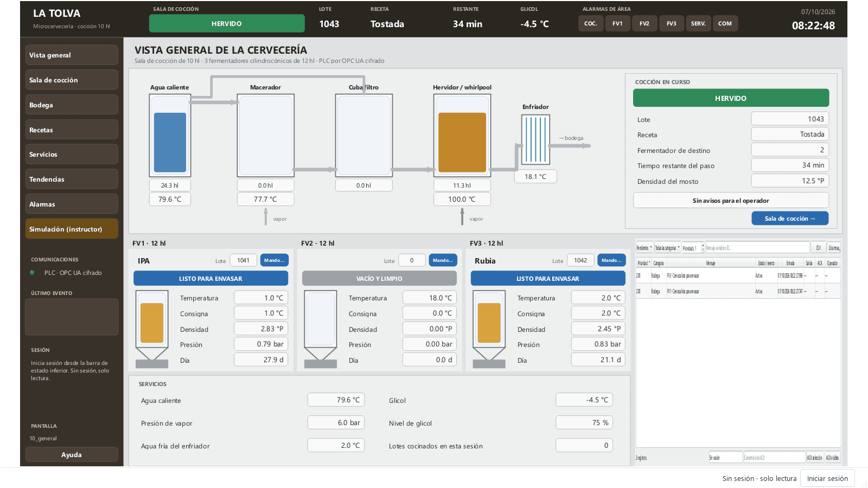The height and width of the screenshot is (488, 868).
Task: Open the Mando button for FV3
Action: point(611,260)
